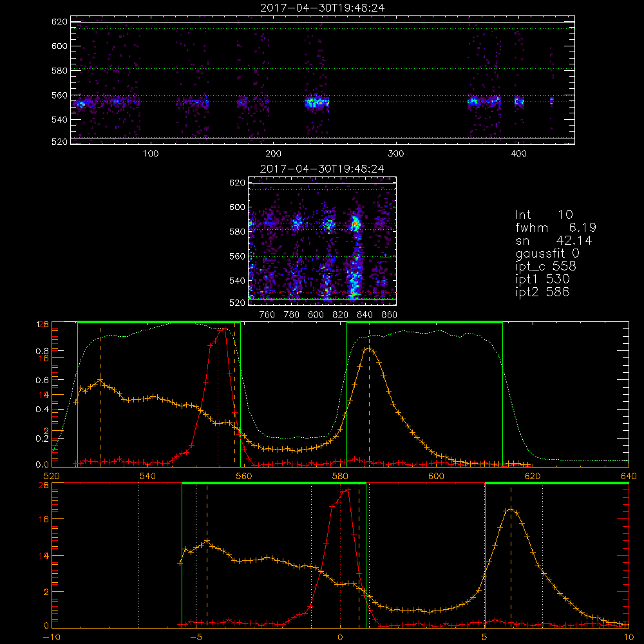Select the 'ipt_c 558' readout
The height and width of the screenshot is (644, 644).
546,267
